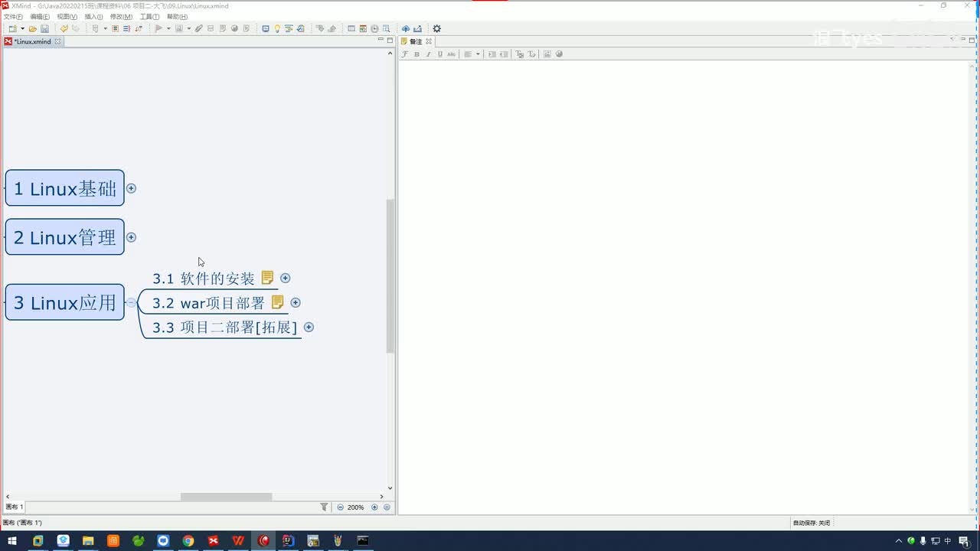980x551 pixels.
Task: Toggle underline in notes toolbar
Action: click(x=439, y=54)
